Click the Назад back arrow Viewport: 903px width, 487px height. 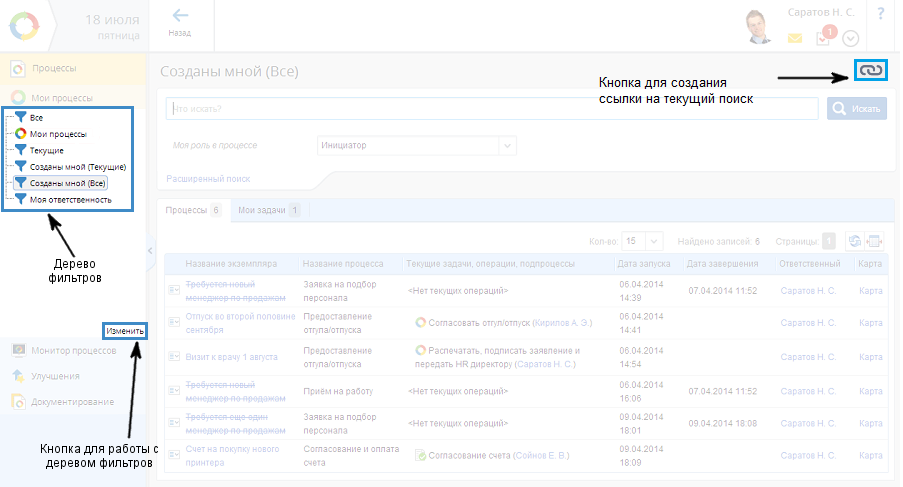[x=180, y=22]
